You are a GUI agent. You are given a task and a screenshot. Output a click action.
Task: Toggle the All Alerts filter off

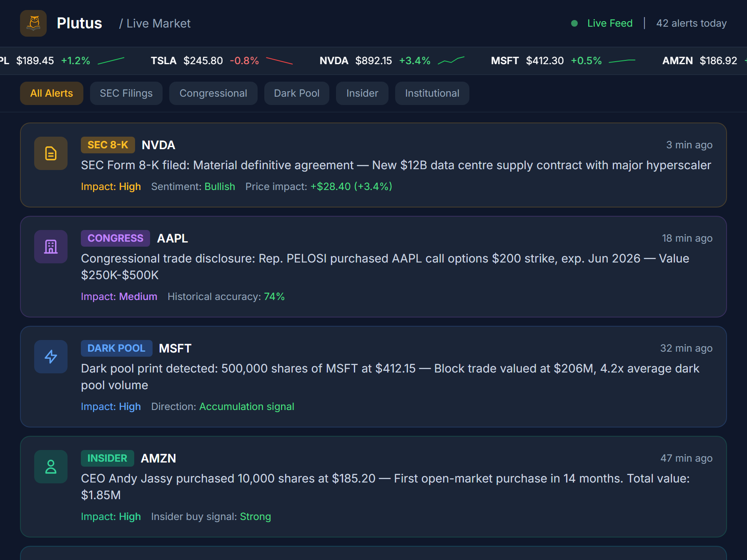51,93
